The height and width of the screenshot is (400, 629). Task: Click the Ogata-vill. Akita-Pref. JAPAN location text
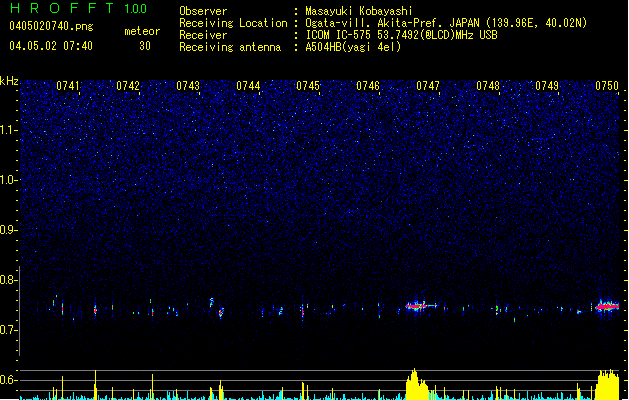pyautogui.click(x=446, y=23)
